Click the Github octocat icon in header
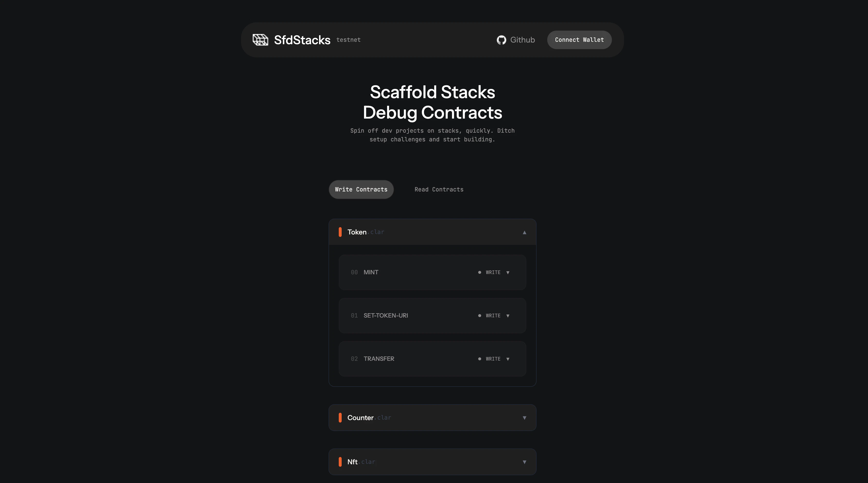The width and height of the screenshot is (868, 483). coord(502,40)
